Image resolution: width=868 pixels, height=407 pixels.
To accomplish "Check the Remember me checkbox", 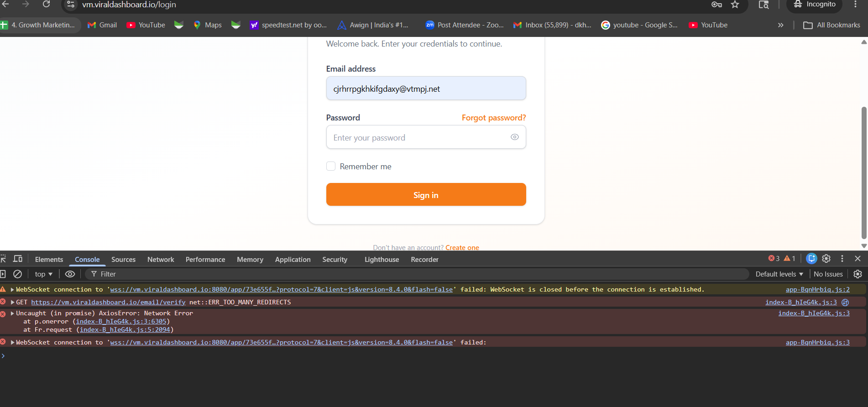I will point(331,166).
